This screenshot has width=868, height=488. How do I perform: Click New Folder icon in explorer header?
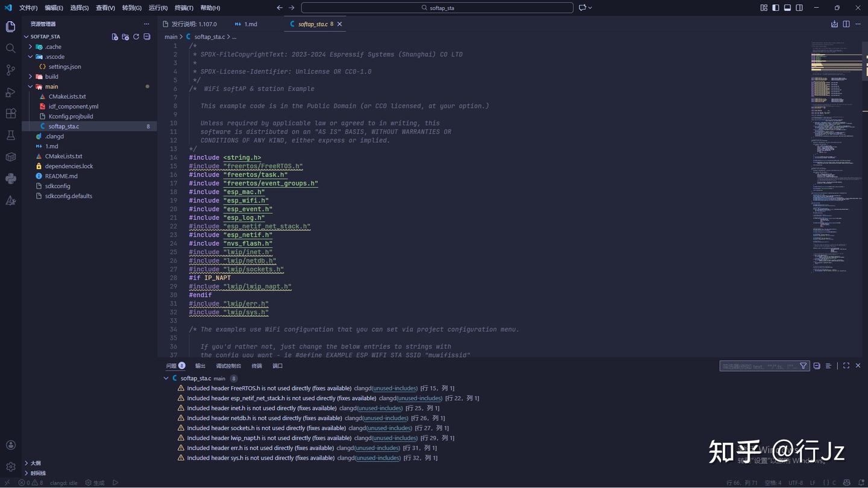[x=125, y=37]
